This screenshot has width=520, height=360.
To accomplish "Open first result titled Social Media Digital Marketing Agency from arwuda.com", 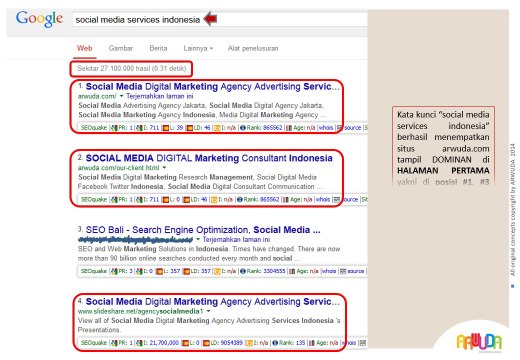I will (213, 87).
